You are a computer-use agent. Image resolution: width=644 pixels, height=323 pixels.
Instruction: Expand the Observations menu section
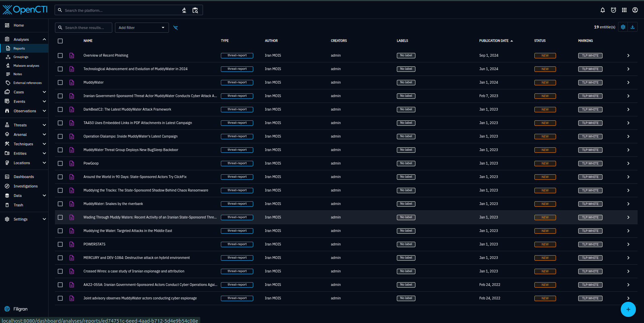[44, 111]
